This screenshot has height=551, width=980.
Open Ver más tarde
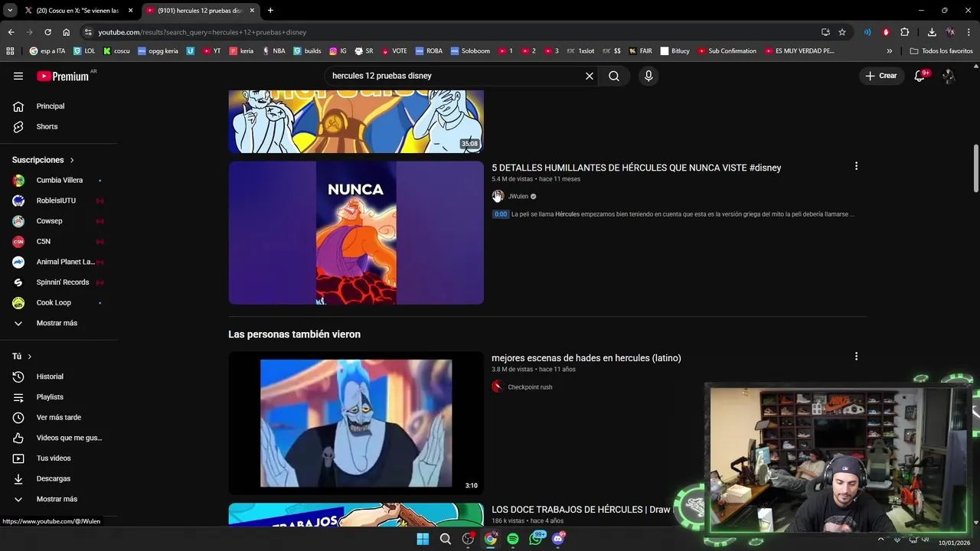coord(58,417)
